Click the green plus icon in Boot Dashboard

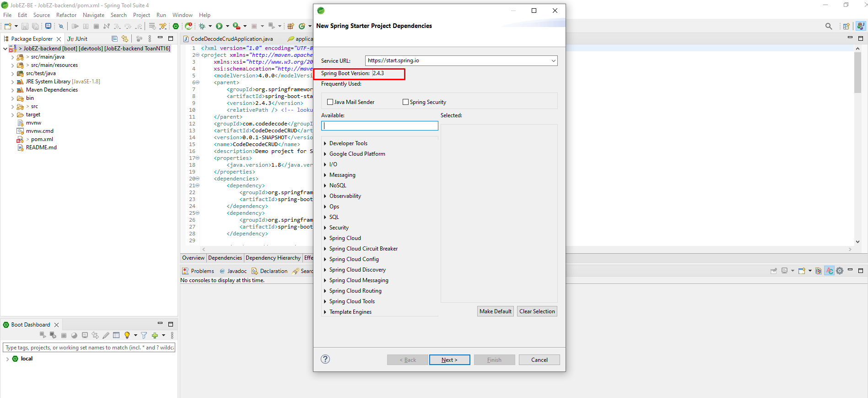click(x=155, y=335)
